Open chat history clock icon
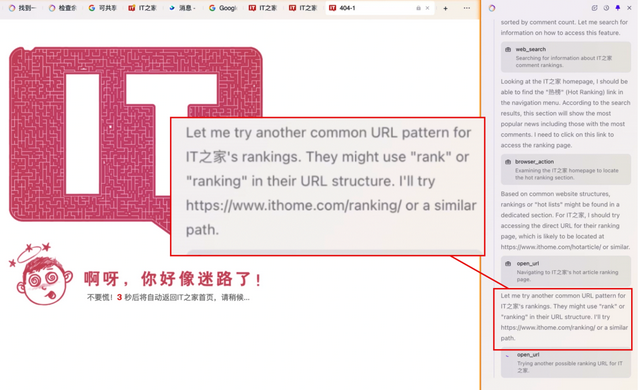 coord(606,8)
